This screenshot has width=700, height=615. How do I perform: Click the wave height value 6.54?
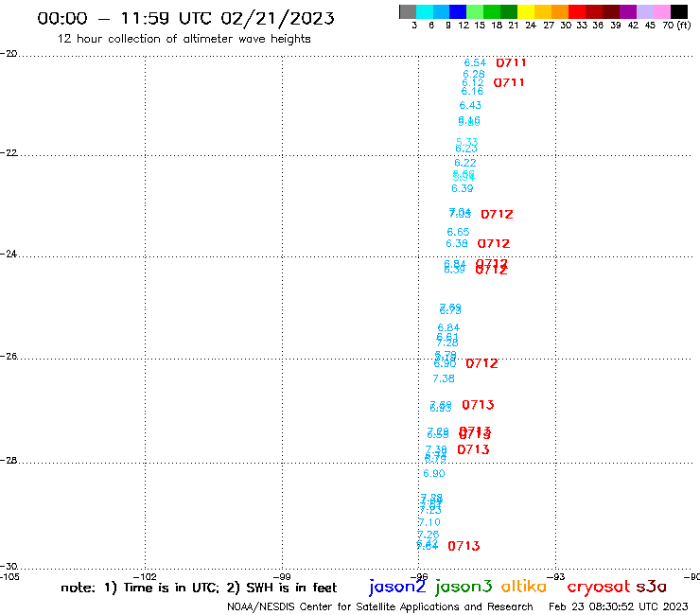(475, 63)
